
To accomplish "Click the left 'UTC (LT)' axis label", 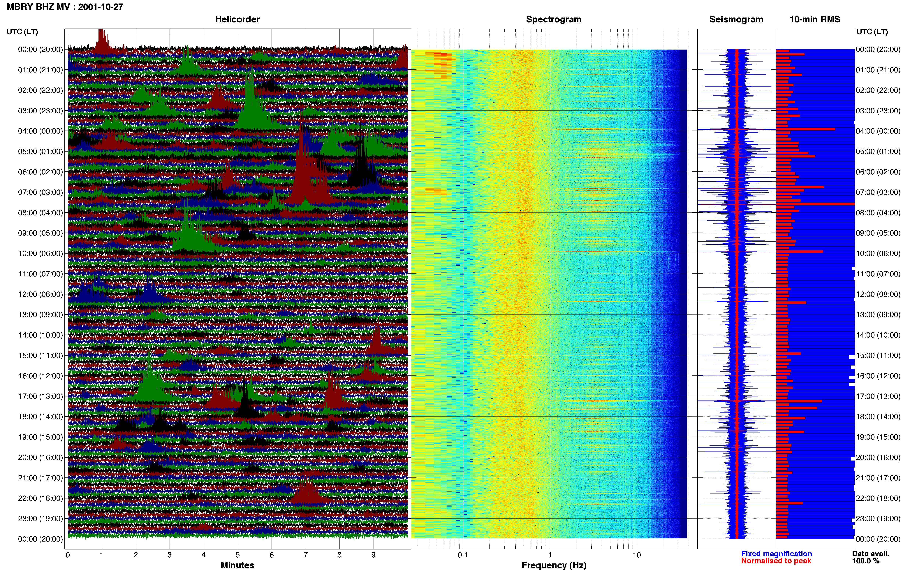I will point(22,32).
